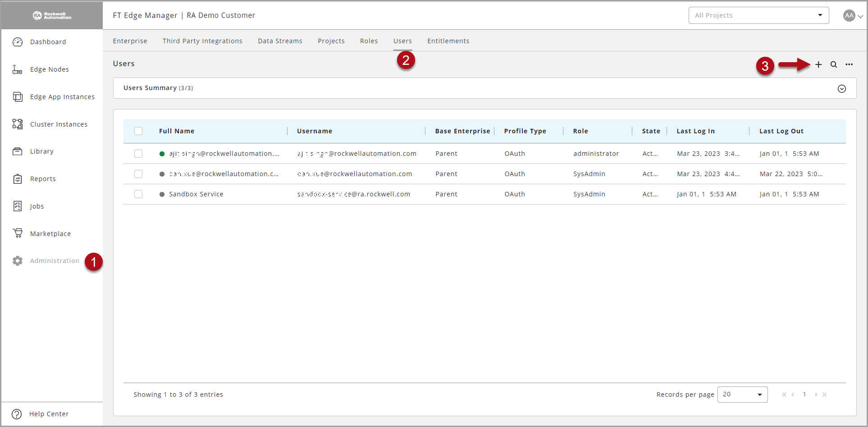The width and height of the screenshot is (868, 427).
Task: Click page number 1 in pagination
Action: coord(804,395)
